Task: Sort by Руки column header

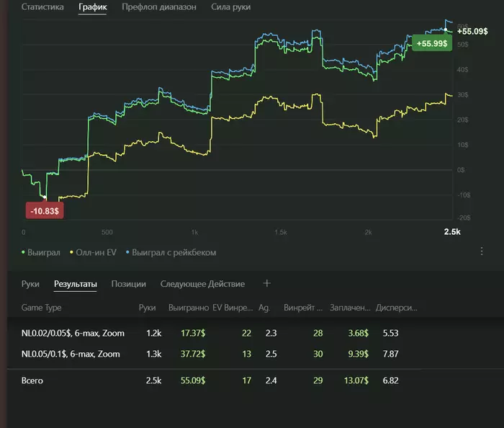Action: [147, 308]
